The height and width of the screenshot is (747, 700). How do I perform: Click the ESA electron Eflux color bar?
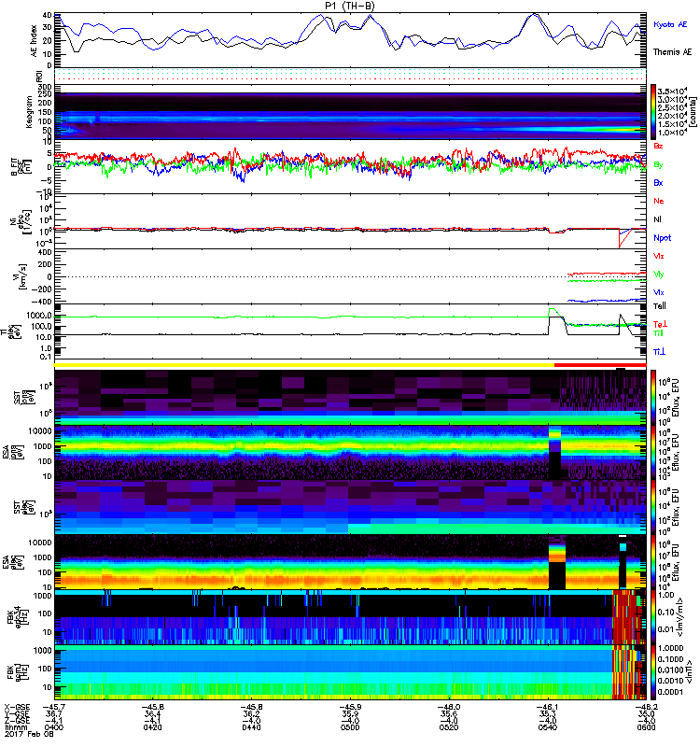pyautogui.click(x=653, y=562)
